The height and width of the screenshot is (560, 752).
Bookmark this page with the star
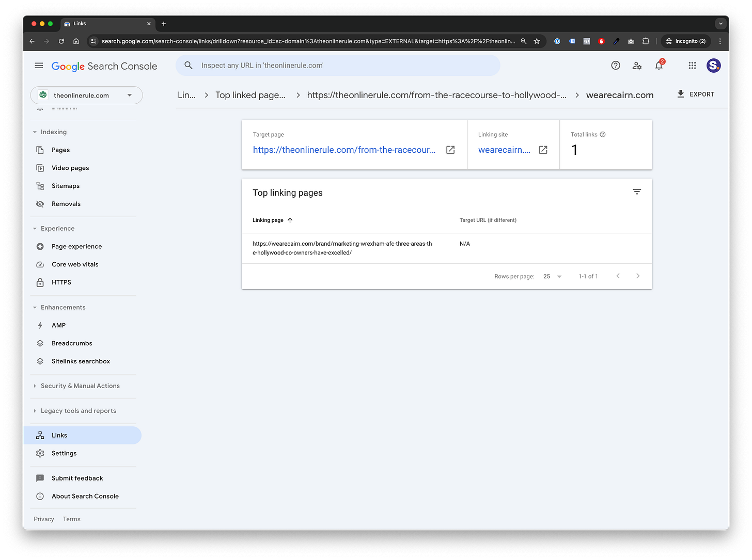pyautogui.click(x=537, y=41)
